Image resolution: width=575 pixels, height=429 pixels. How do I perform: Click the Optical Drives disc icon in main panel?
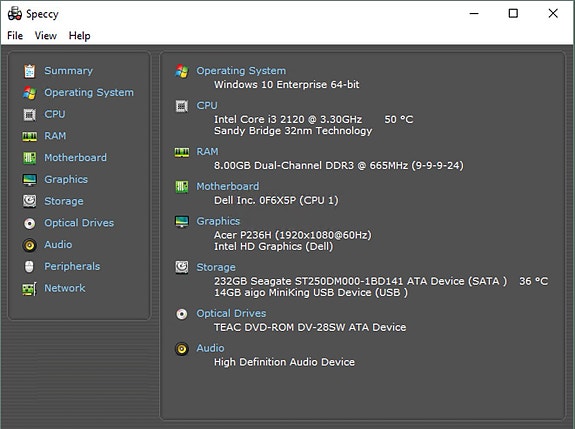pyautogui.click(x=182, y=314)
